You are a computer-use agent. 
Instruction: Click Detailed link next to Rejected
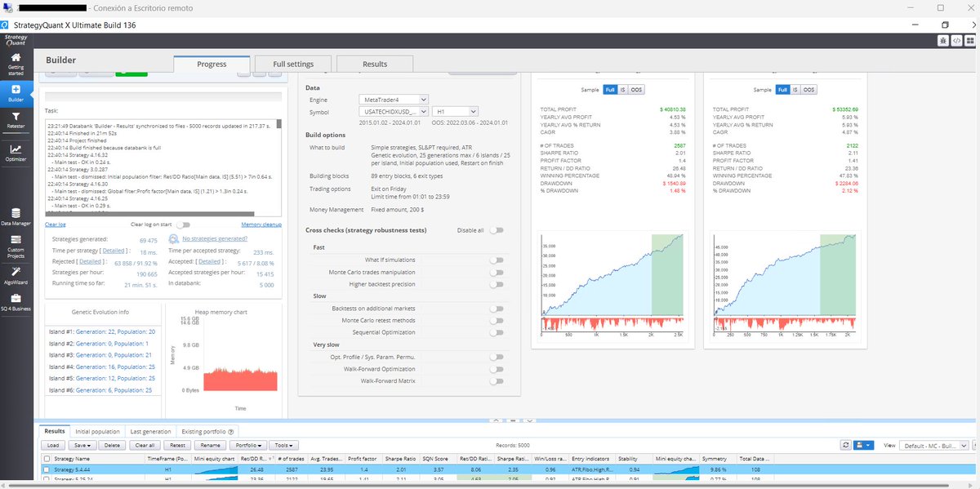click(91, 262)
